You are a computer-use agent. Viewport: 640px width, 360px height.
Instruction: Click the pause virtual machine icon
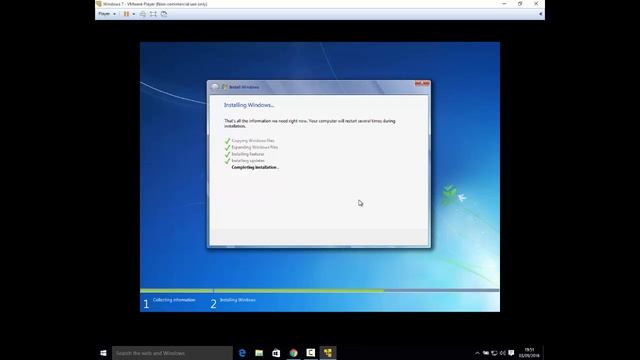(x=127, y=14)
